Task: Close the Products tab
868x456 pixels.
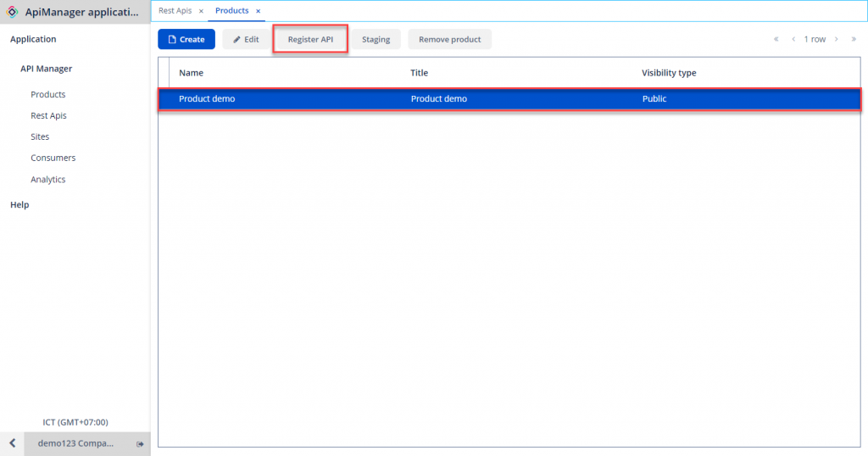Action: (x=258, y=11)
